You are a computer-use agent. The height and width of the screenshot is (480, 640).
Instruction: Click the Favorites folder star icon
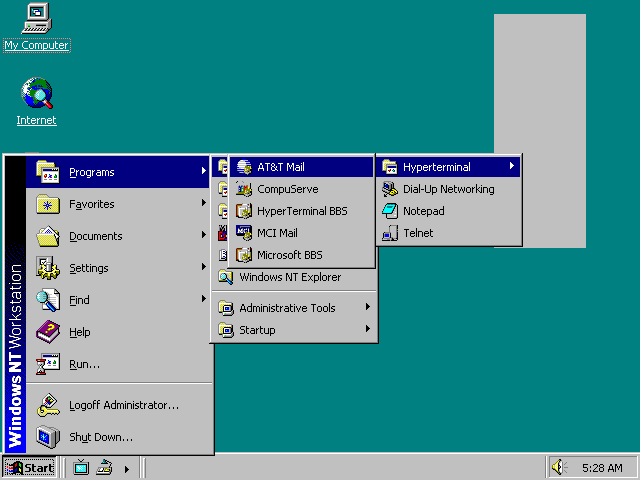(48, 204)
